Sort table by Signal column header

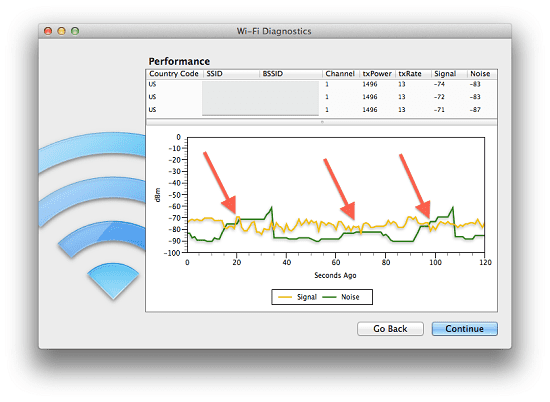(x=449, y=74)
